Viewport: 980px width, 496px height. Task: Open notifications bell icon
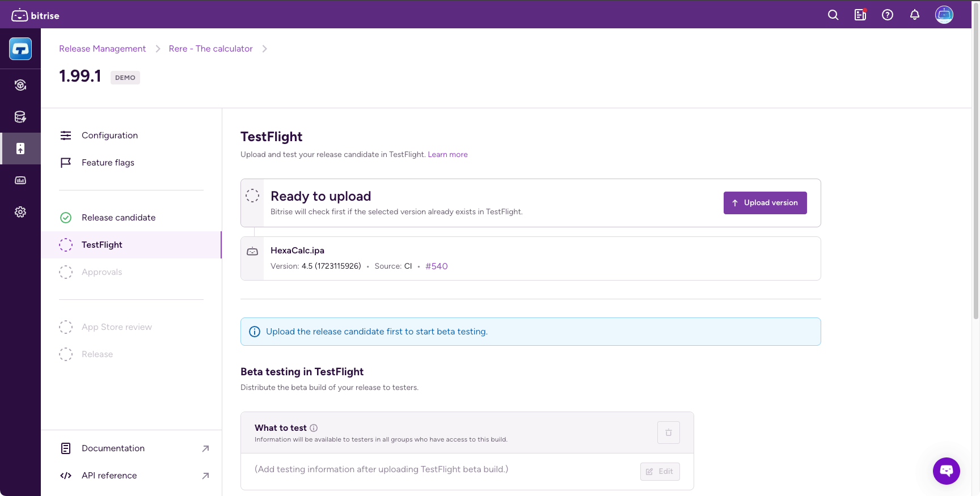click(915, 15)
